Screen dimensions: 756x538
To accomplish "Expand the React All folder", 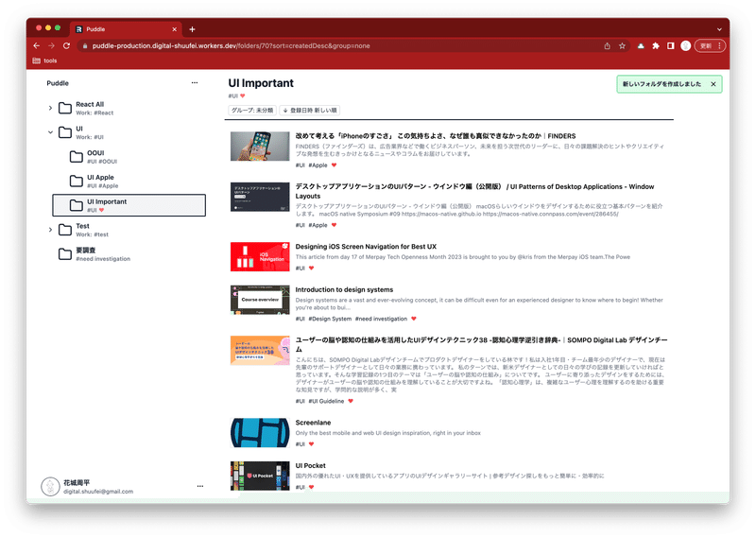I will pyautogui.click(x=50, y=108).
